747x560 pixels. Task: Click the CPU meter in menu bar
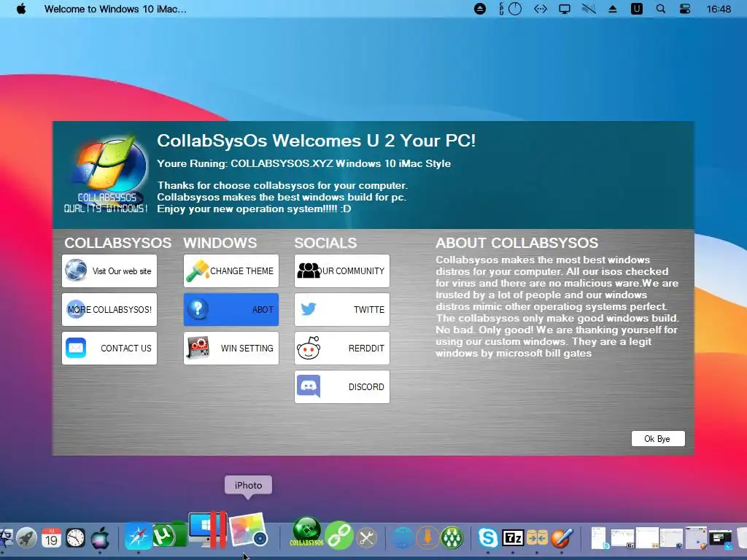click(x=510, y=9)
